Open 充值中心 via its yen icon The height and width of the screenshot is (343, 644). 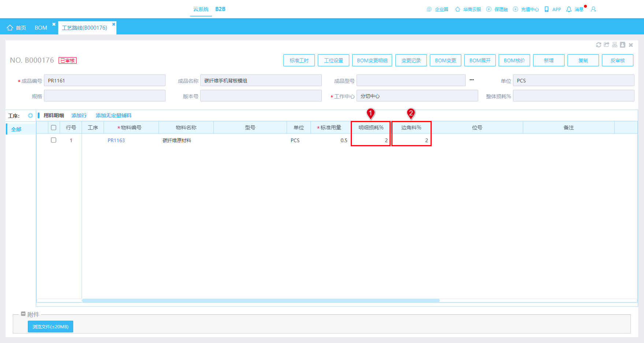(x=515, y=9)
